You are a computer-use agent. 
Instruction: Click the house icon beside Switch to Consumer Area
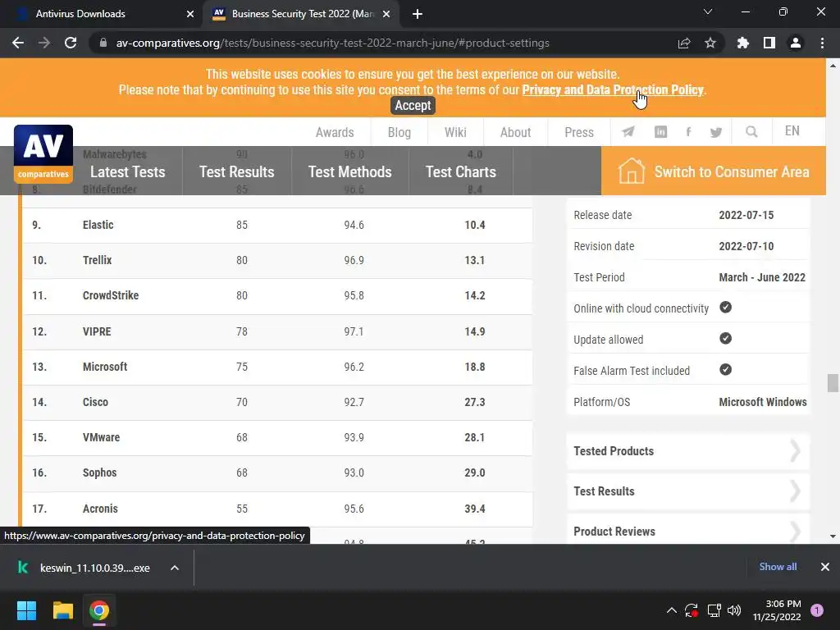pyautogui.click(x=631, y=171)
